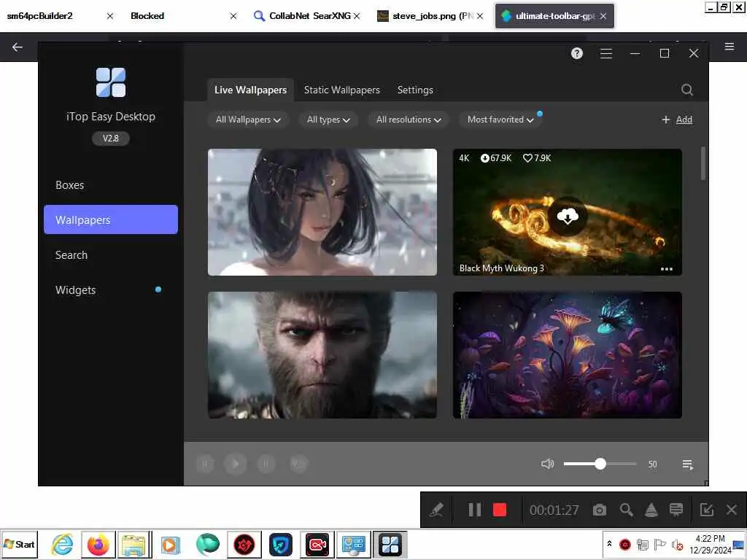Open iTop Screen Recorder taskbar icon
Image resolution: width=747 pixels, height=560 pixels.
click(317, 544)
